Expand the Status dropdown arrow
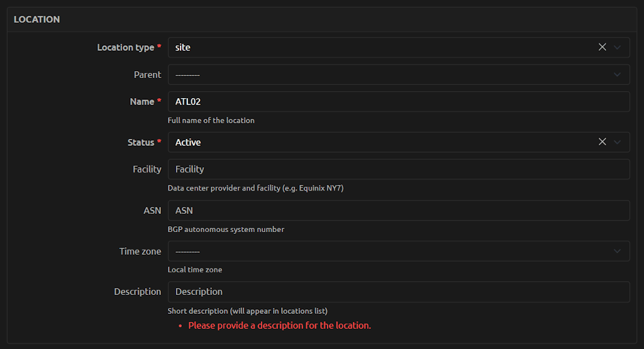Image resolution: width=644 pixels, height=349 pixels. [617, 142]
